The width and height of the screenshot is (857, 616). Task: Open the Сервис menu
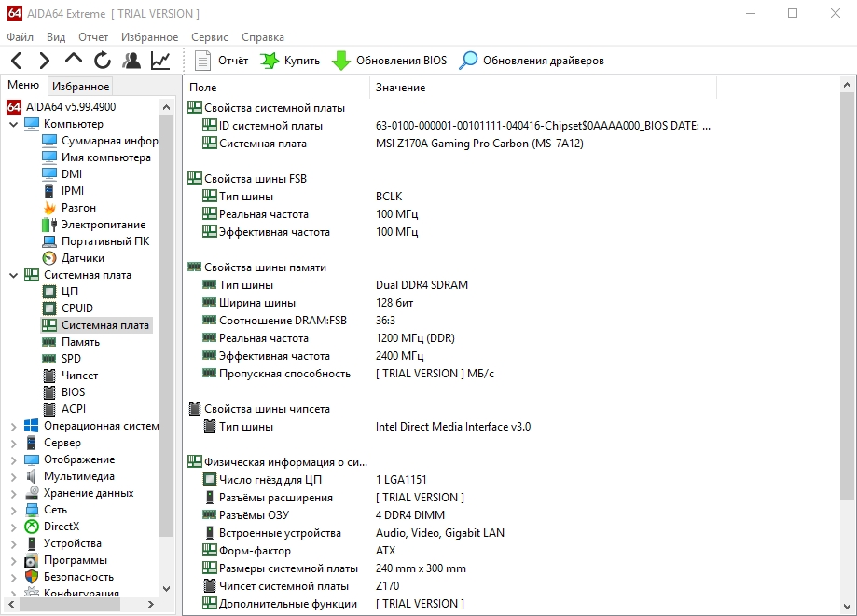point(209,37)
